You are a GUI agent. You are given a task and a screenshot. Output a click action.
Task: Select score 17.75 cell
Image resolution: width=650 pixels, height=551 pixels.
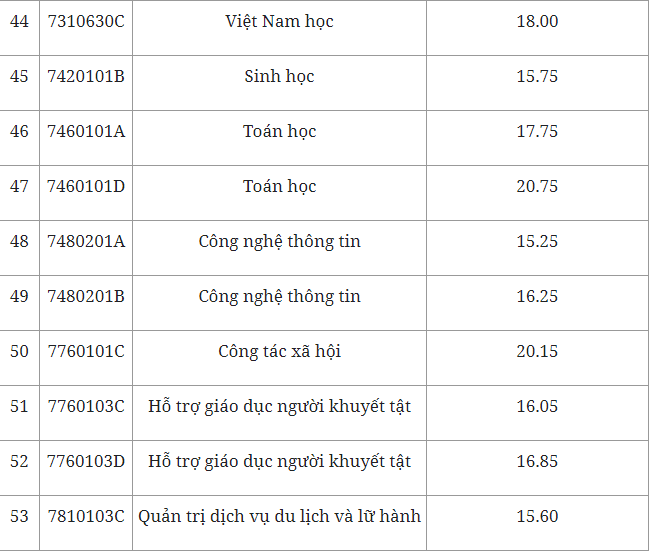click(537, 132)
